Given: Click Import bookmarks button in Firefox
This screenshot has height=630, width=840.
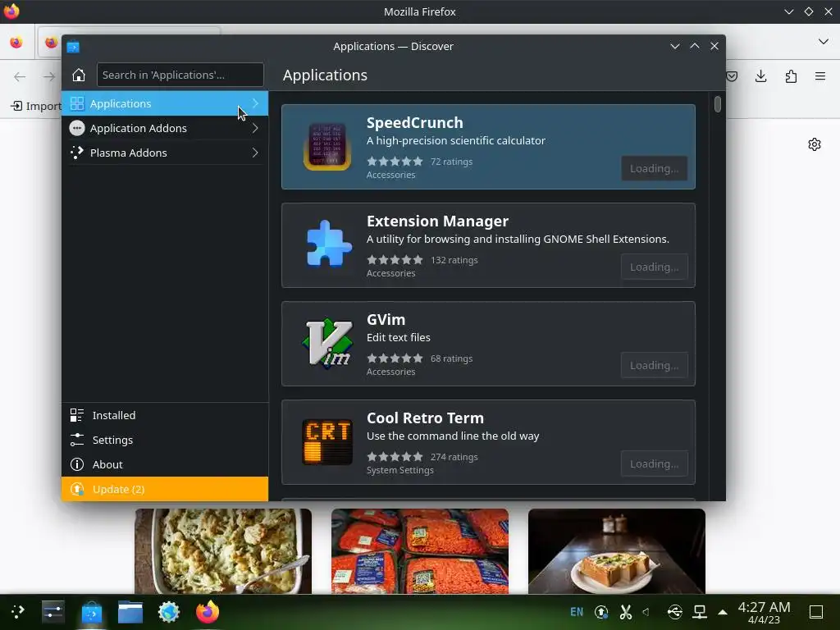Looking at the screenshot, I should [x=36, y=106].
